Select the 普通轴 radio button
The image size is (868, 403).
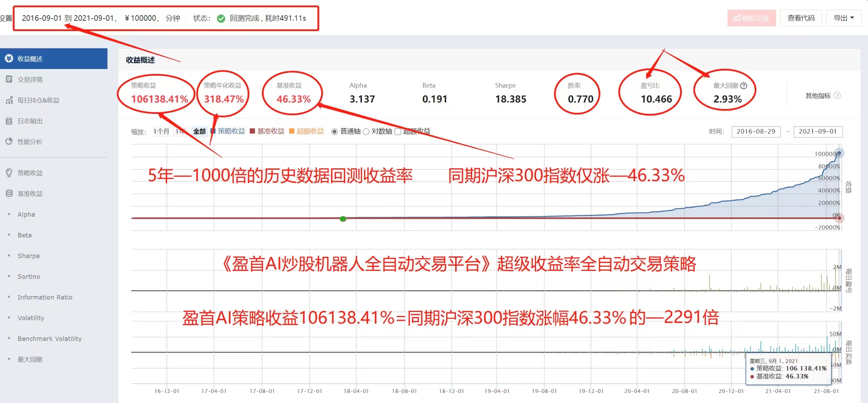pos(335,131)
